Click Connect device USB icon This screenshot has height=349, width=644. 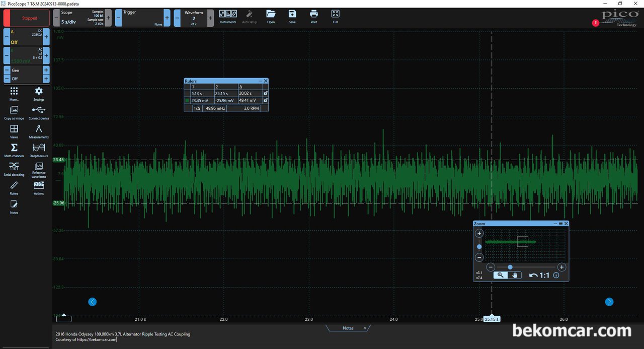tap(39, 112)
